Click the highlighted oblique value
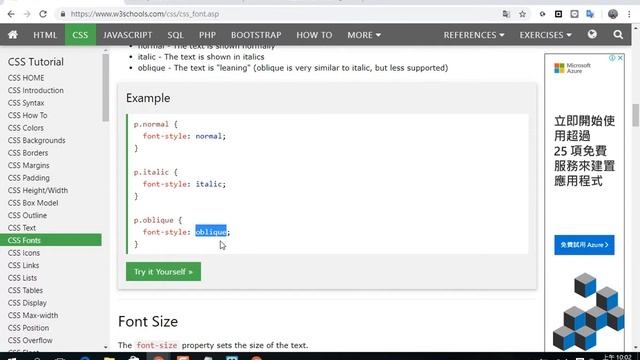Viewport: 640px width, 360px height. point(211,232)
